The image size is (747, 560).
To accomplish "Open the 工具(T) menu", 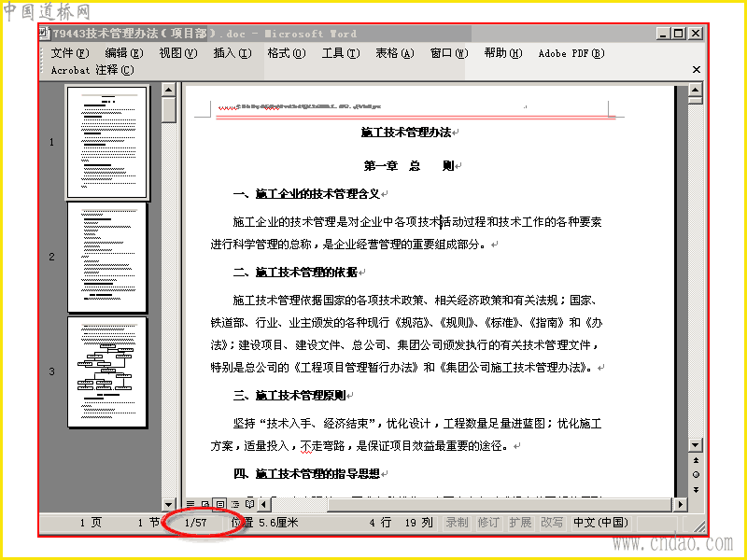I will 341,53.
